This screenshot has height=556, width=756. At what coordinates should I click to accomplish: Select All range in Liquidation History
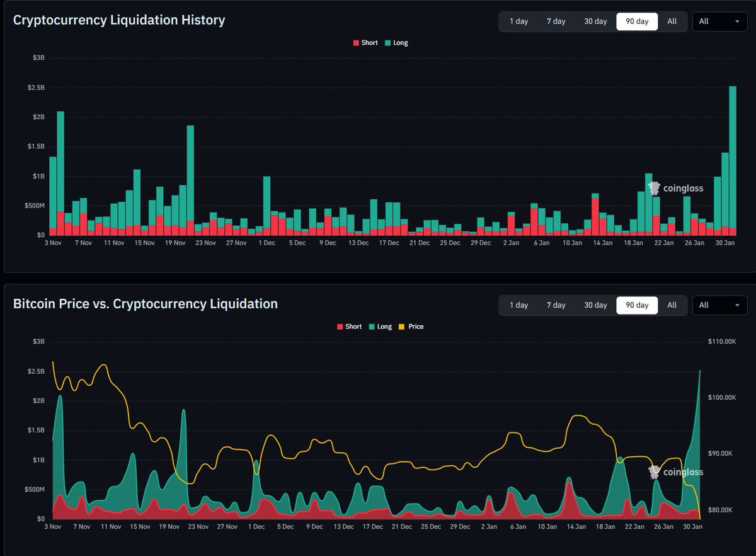(x=672, y=21)
